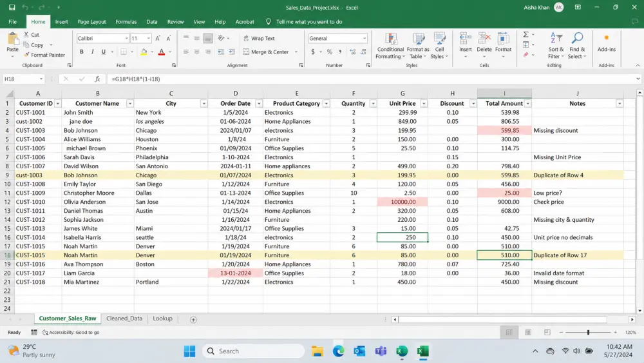Apply percent style format
The height and width of the screenshot is (363, 644).
coord(329,52)
